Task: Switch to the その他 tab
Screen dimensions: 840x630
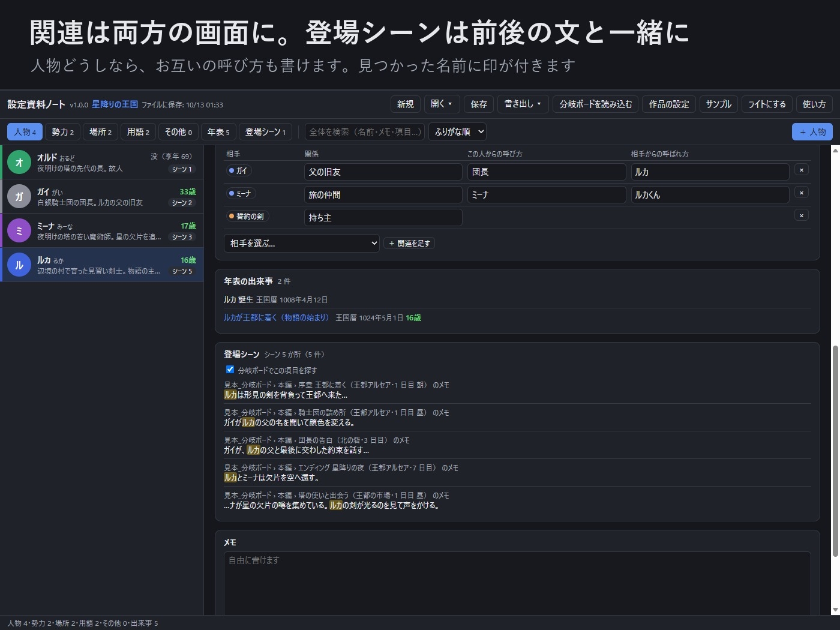Action: pos(178,131)
